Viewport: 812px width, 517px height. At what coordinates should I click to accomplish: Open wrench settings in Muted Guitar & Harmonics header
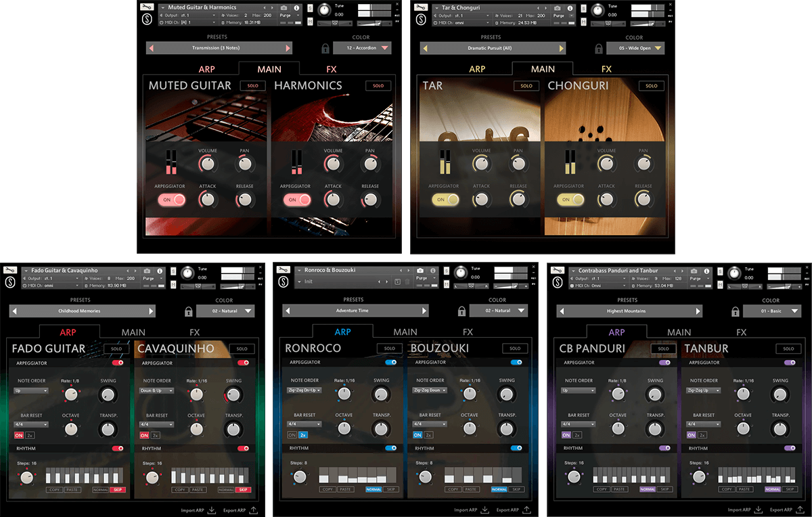(147, 7)
